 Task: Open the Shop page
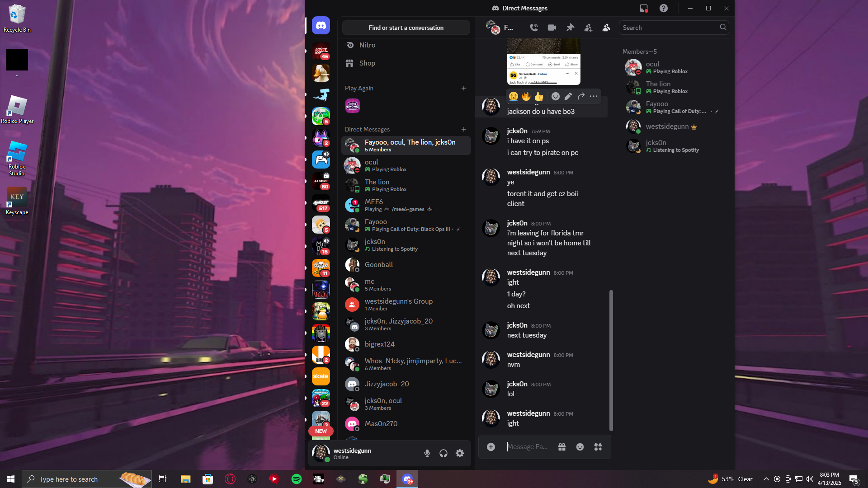[x=367, y=63]
